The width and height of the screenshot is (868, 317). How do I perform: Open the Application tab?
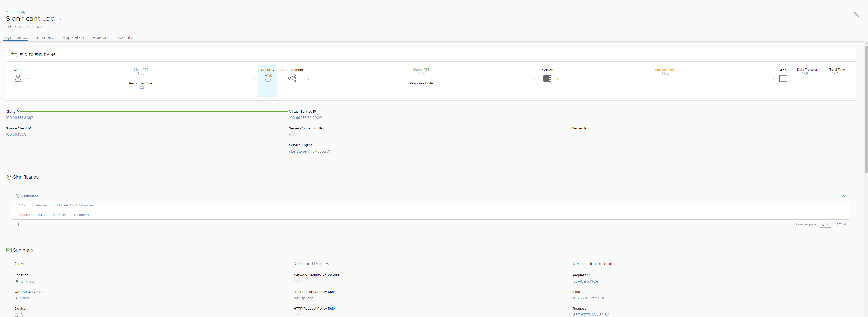73,37
